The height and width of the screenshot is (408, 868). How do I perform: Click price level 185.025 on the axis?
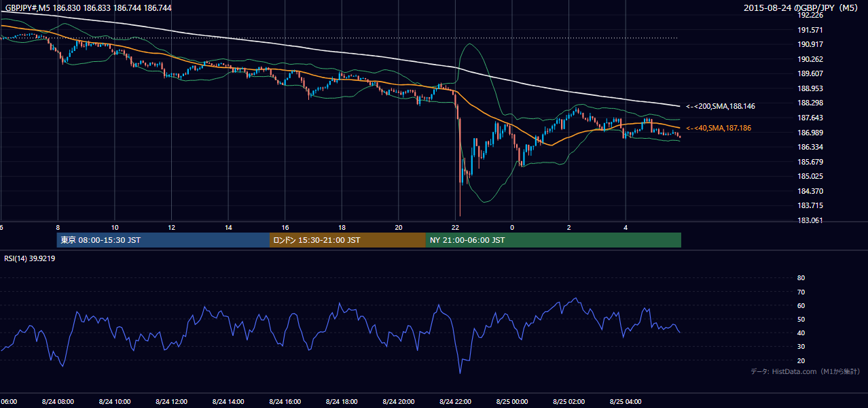(810, 177)
